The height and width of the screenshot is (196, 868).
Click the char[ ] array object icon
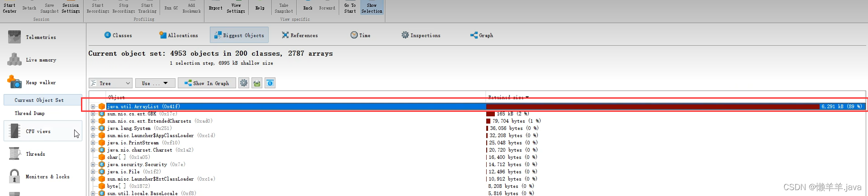pyautogui.click(x=102, y=157)
